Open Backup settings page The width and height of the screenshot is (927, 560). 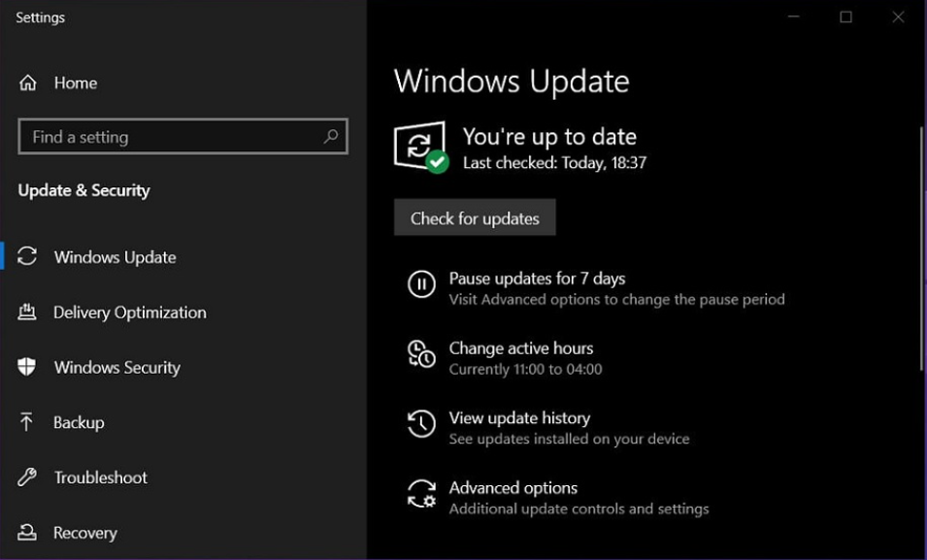80,422
